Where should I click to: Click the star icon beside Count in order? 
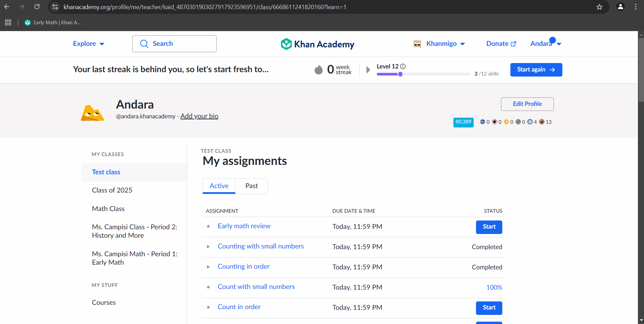tap(208, 307)
